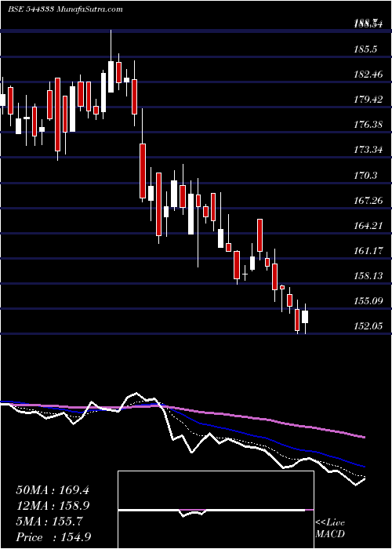Click the 185.5 price axis label

(x=365, y=49)
